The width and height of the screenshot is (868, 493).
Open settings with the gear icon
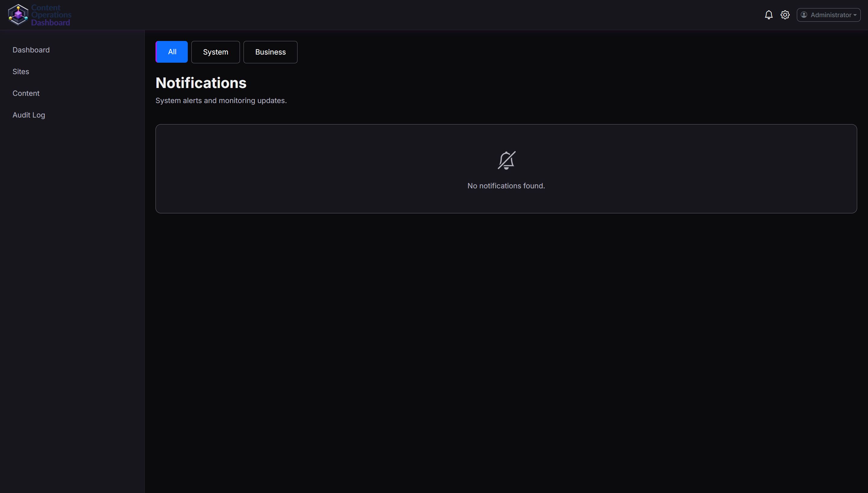point(785,15)
